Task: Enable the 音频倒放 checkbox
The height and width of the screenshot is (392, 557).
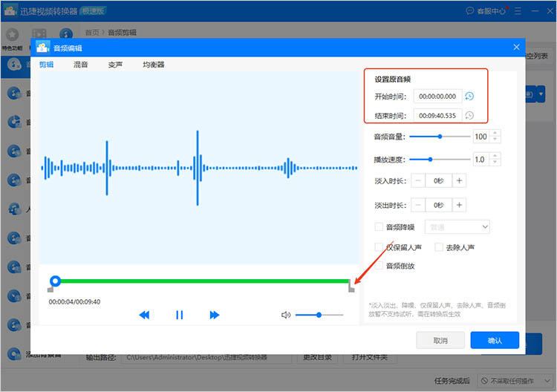Action: 379,266
